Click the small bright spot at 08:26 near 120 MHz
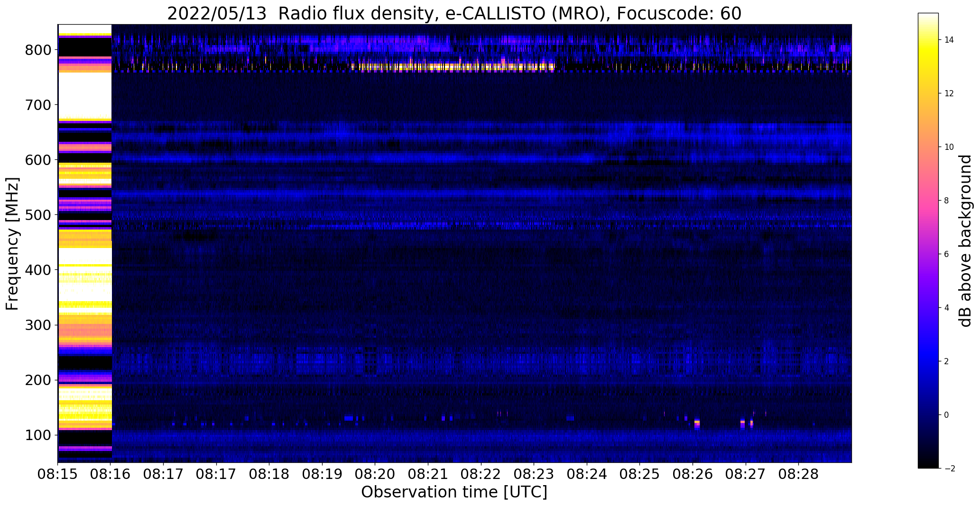 pyautogui.click(x=697, y=423)
